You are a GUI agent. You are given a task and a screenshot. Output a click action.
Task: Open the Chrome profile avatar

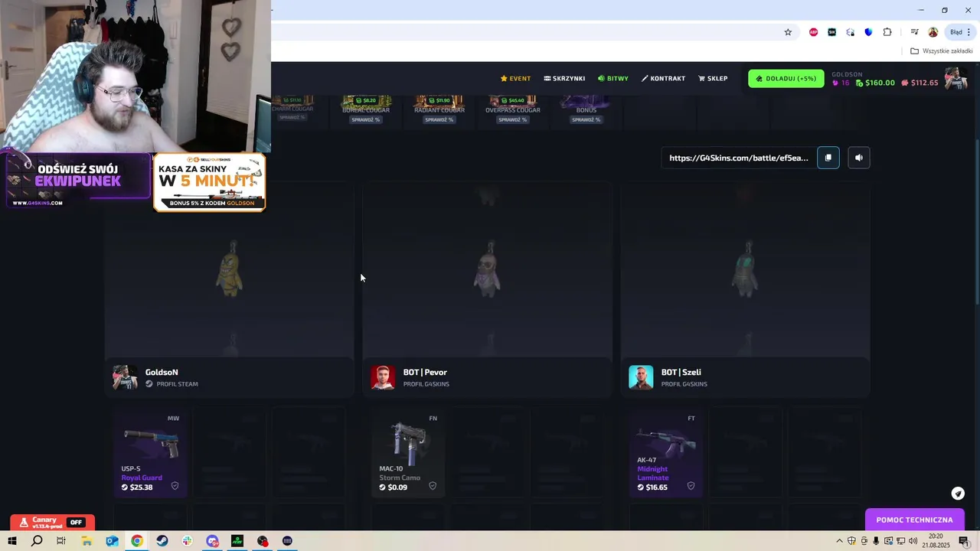[933, 32]
